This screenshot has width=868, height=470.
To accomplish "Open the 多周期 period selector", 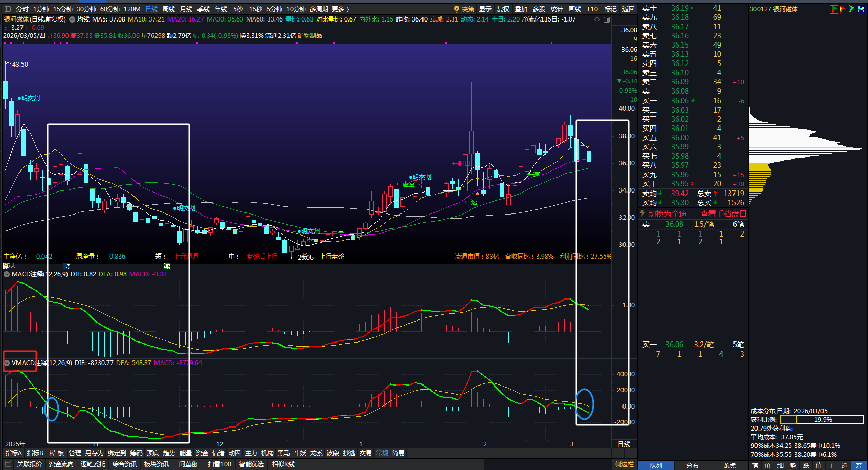I will [319, 9].
